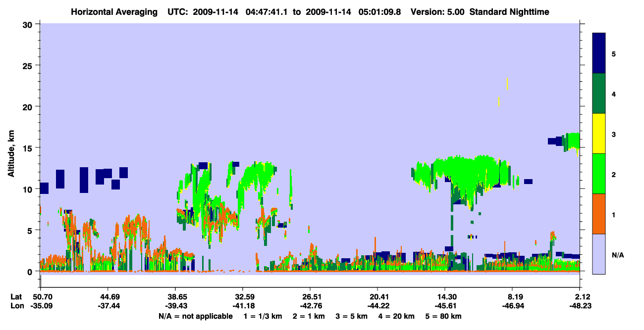Click the color bar 'N/A' label
This screenshot has width=644, height=330.
(618, 255)
